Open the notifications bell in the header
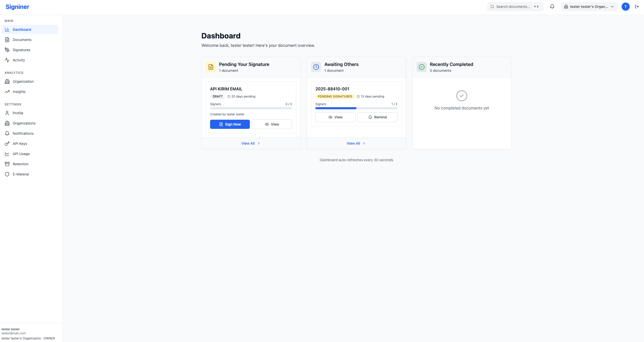644x342 pixels. pos(552,7)
